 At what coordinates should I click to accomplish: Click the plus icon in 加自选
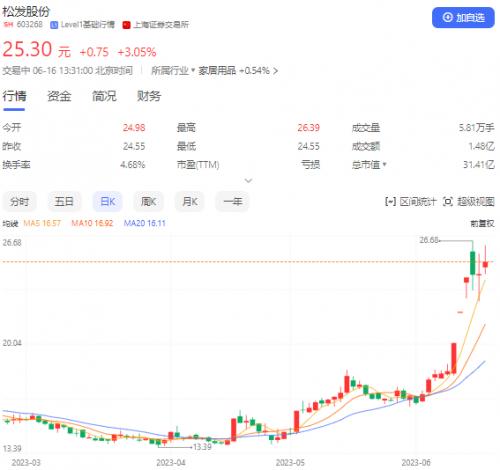point(447,17)
